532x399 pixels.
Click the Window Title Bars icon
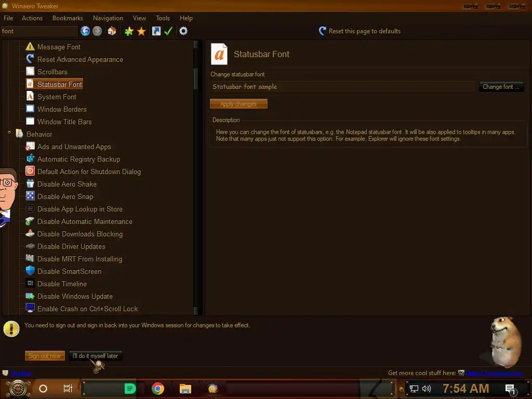30,121
